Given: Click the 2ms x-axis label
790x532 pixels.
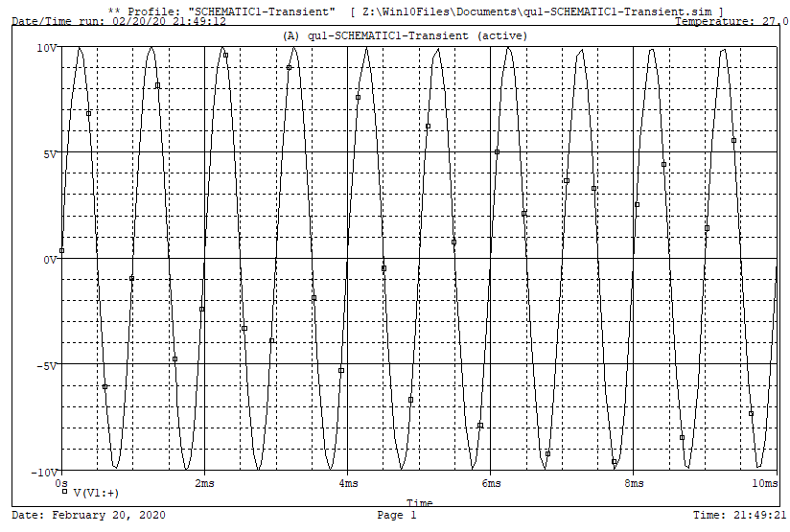Looking at the screenshot, I should coord(204,483).
